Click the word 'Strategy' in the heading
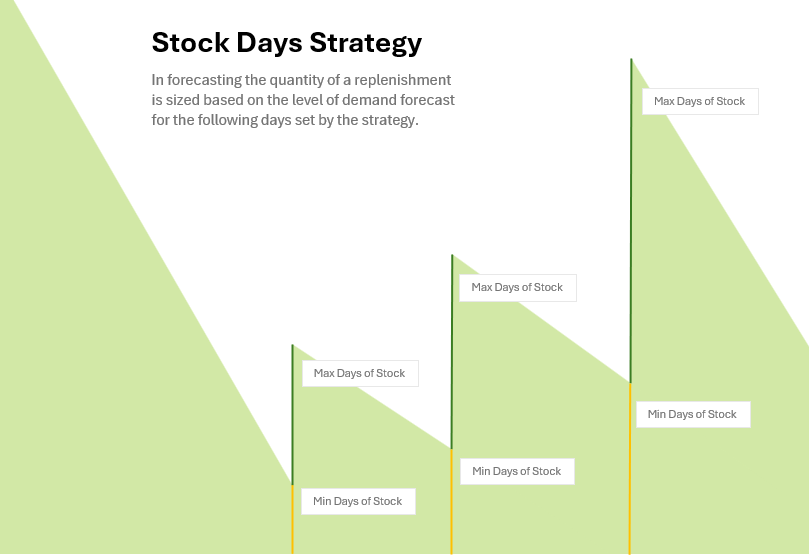Screen dimensions: 809x558 click(366, 43)
